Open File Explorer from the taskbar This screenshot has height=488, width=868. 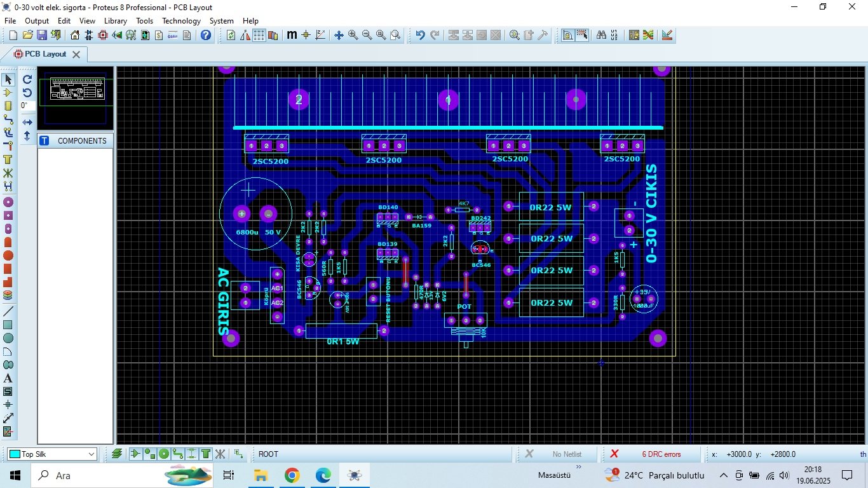tap(261, 475)
